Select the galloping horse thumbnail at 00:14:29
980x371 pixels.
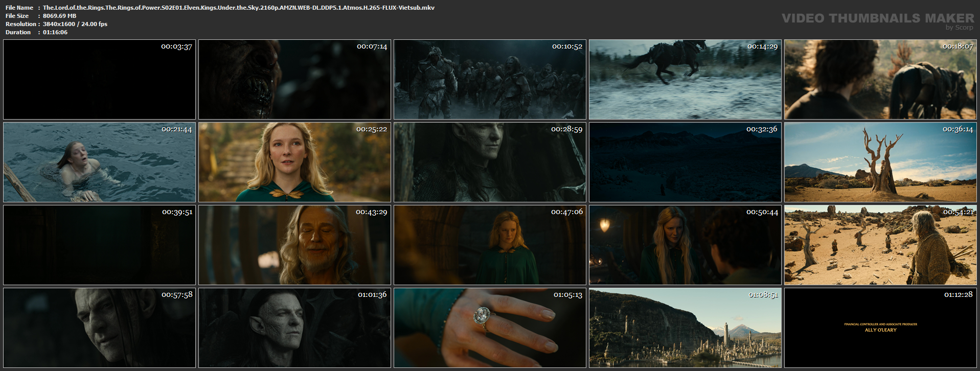685,80
